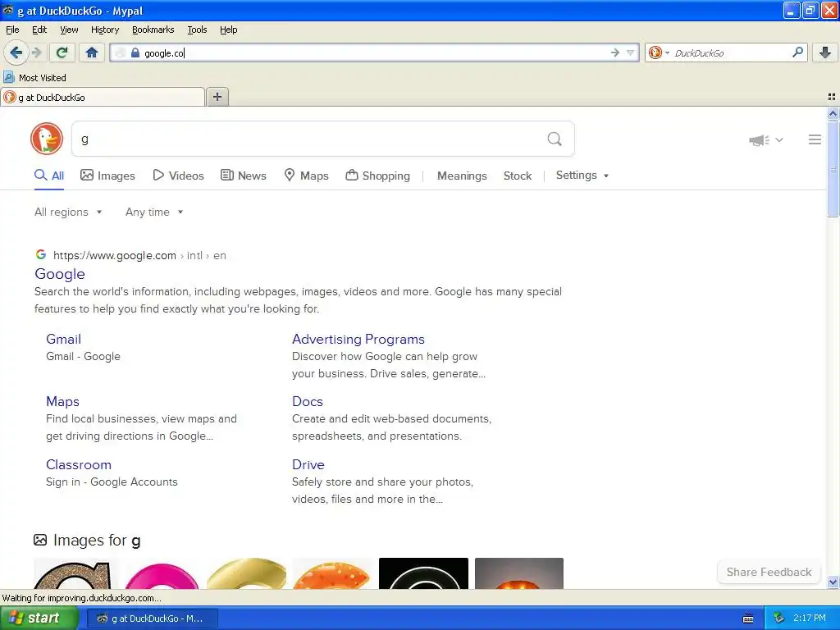Click the network tray icon
Screen dimensions: 840x630
(x=778, y=619)
